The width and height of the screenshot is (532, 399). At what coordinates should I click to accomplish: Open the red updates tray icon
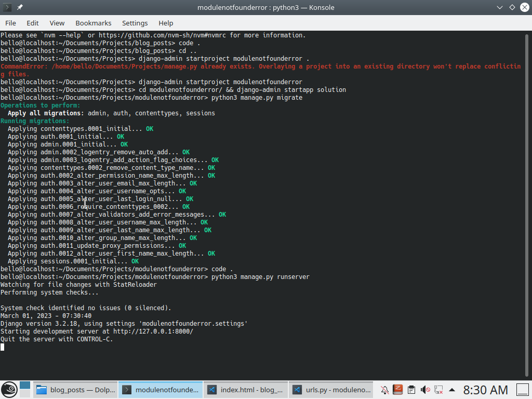coord(398,390)
